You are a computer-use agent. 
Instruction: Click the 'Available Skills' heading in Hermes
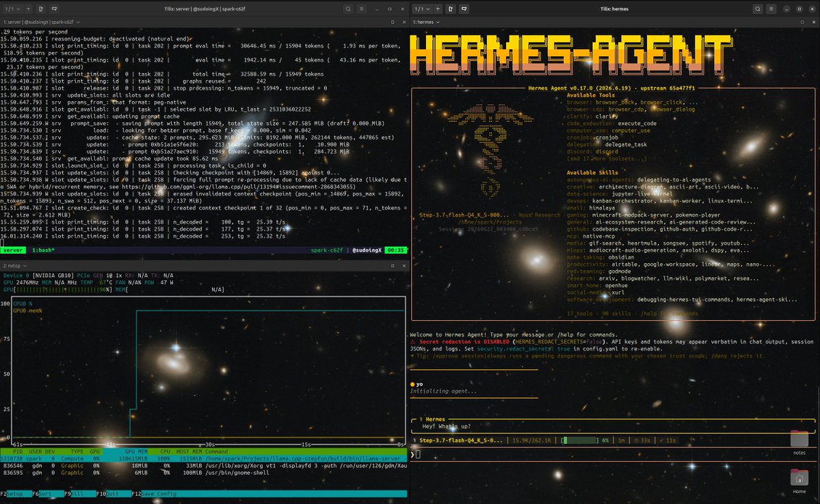592,172
